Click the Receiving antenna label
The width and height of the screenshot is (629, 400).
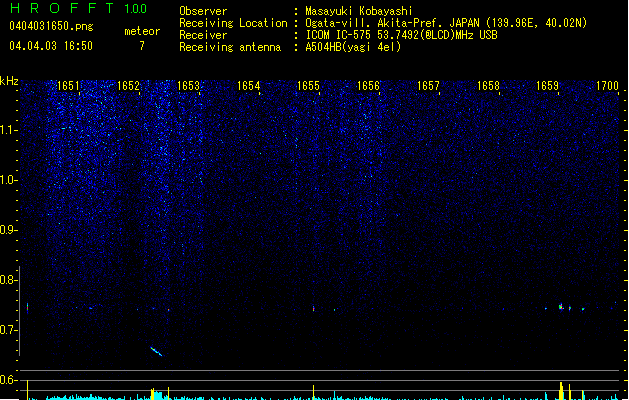(230, 47)
